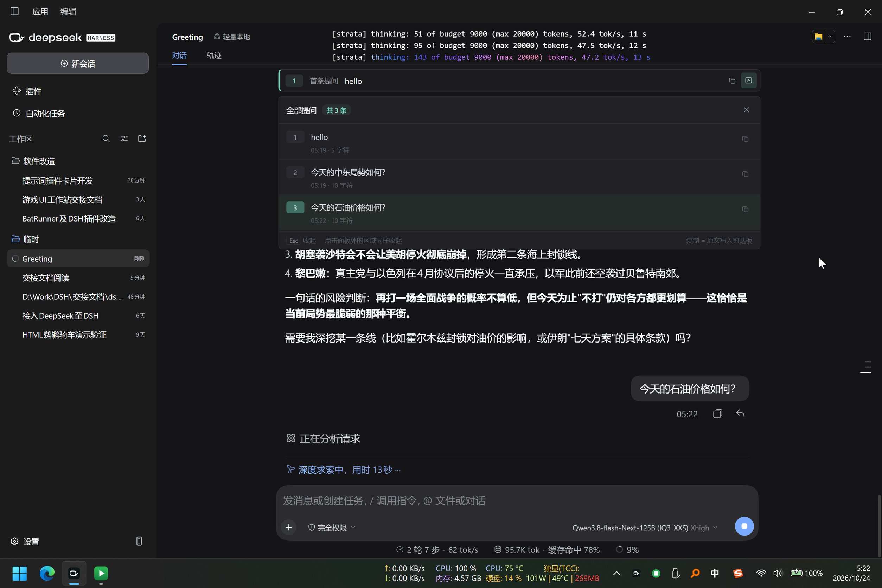Viewport: 882px width, 588px height.
Task: Expand 深度求索中 thinking details
Action: pyautogui.click(x=344, y=469)
